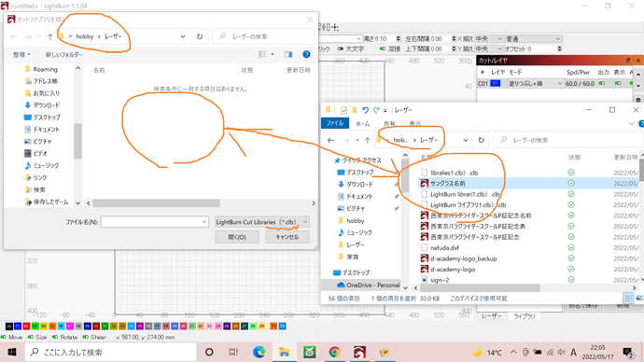Open the layer mode dropdown 塗りつぶし+線
The width and height of the screenshot is (644, 362).
coord(535,83)
